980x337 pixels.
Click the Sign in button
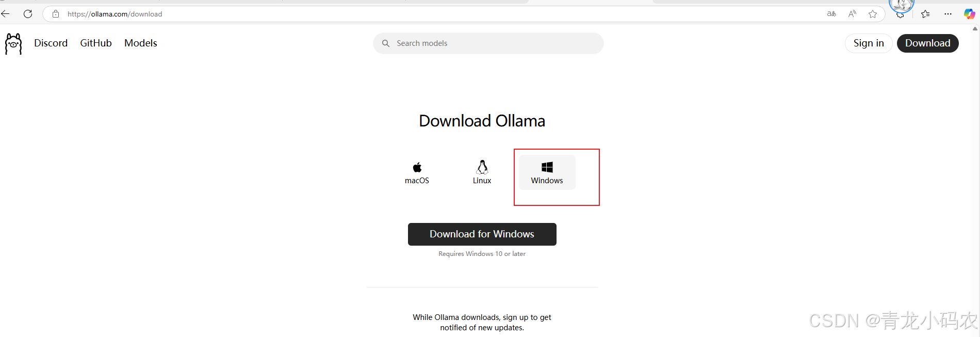pyautogui.click(x=869, y=43)
